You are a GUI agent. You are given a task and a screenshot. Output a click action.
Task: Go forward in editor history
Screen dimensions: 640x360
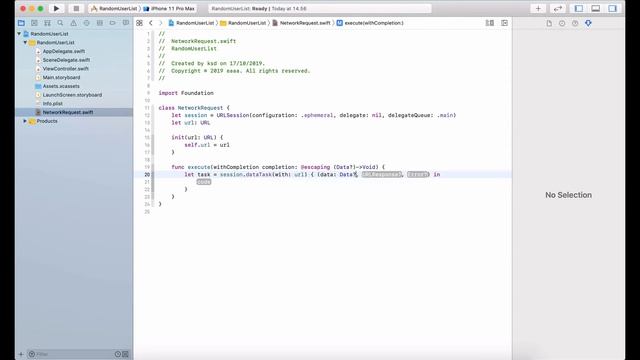click(160, 23)
